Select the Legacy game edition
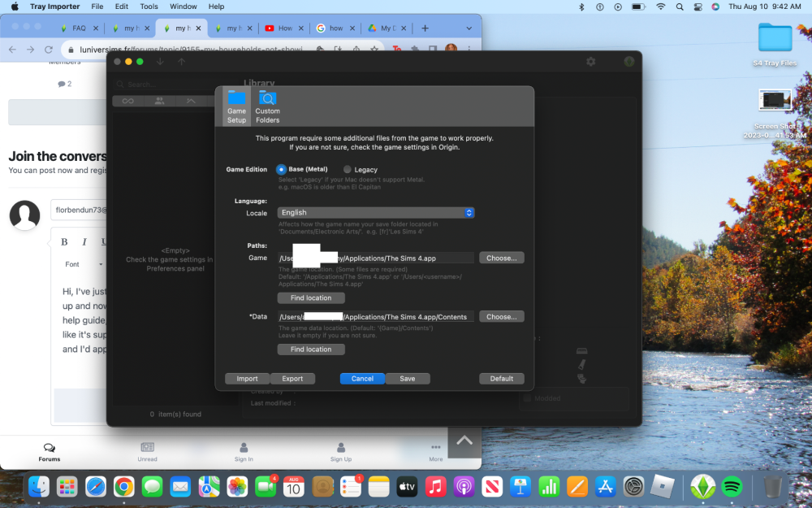812x508 pixels. pos(348,169)
